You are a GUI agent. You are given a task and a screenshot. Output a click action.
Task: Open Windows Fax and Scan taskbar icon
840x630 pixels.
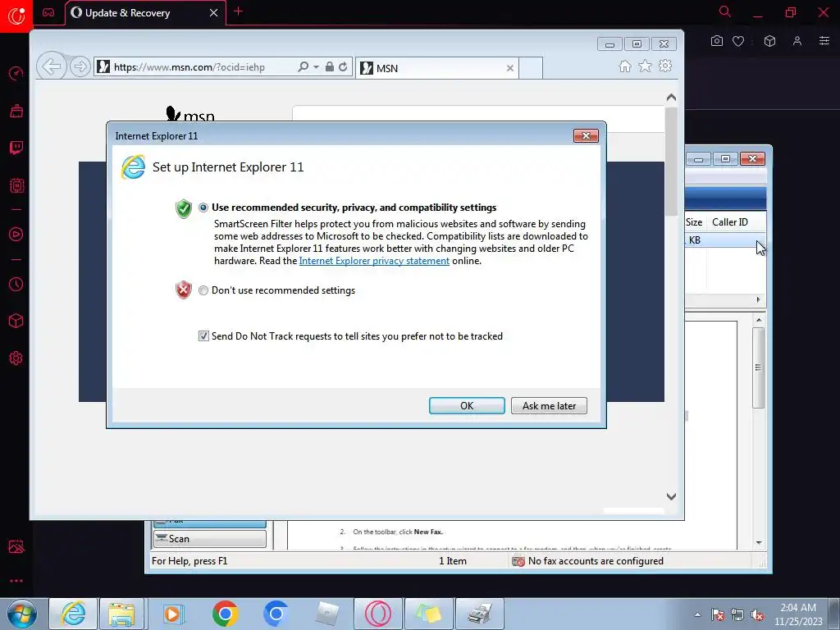(479, 614)
